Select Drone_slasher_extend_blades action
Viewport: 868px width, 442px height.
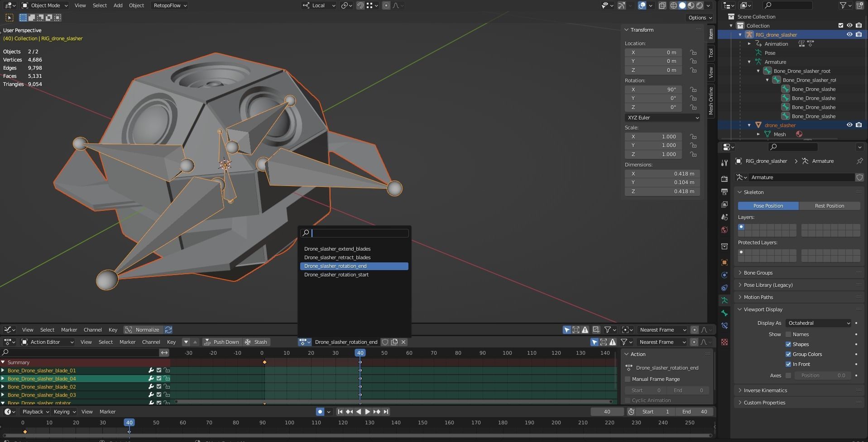(x=354, y=249)
